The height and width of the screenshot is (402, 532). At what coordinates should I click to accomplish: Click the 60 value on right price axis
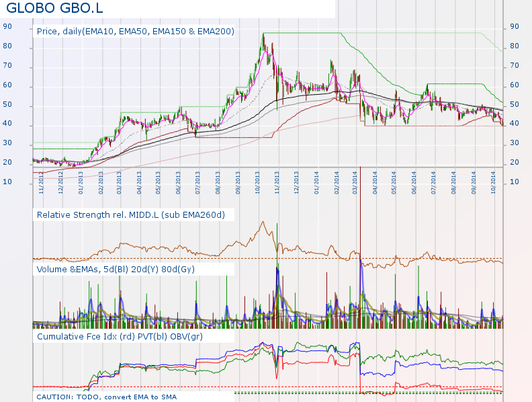(515, 85)
